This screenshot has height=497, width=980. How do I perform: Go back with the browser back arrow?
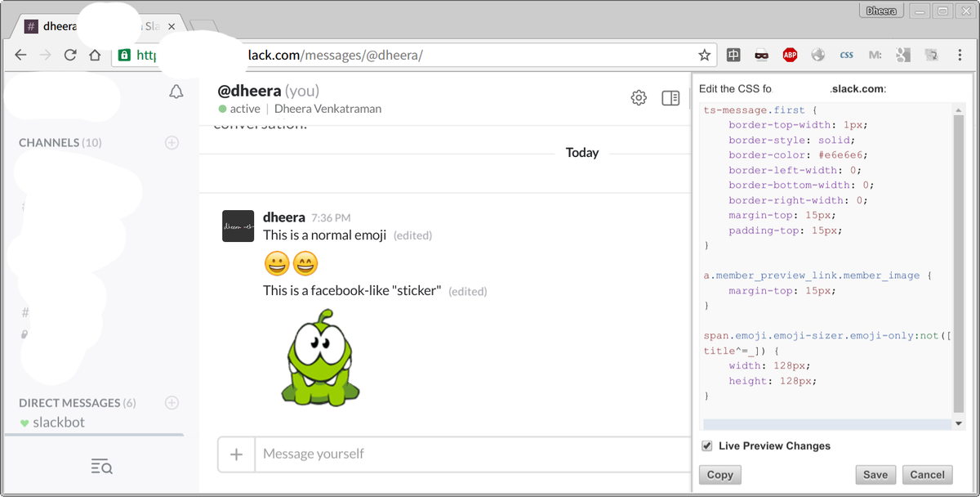(20, 56)
